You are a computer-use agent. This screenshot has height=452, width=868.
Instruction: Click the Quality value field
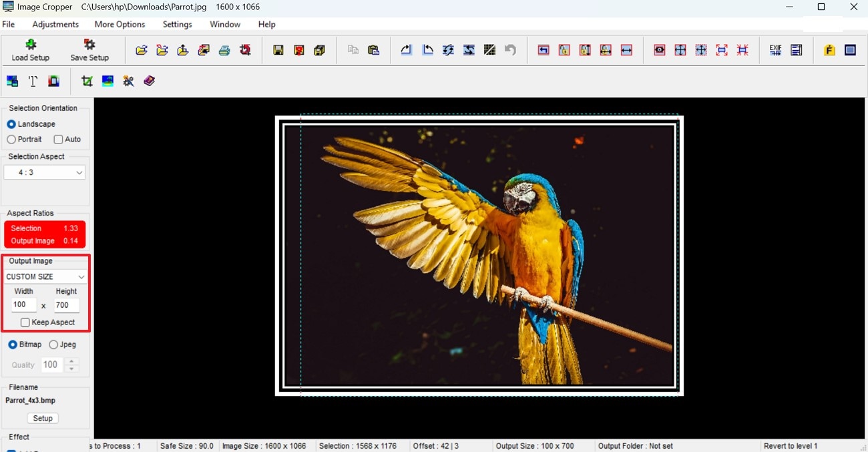click(x=52, y=365)
